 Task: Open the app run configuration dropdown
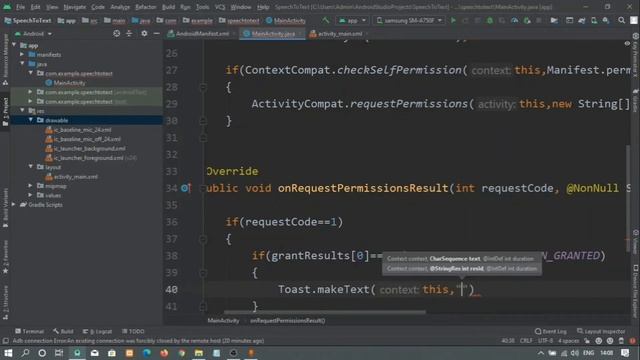click(352, 20)
